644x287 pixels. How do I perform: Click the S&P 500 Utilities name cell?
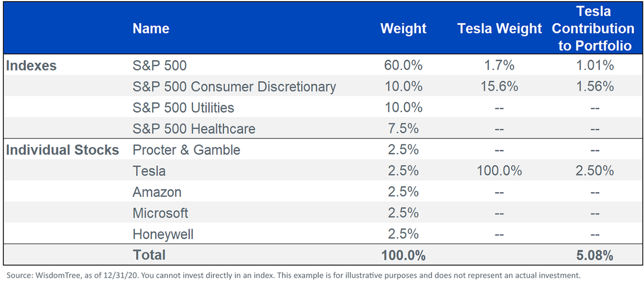coord(184,108)
